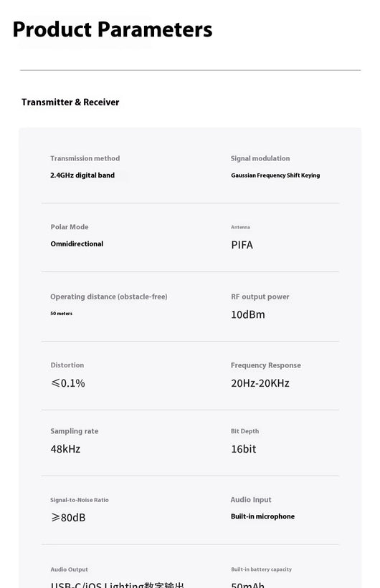Click the 10dBm RF output value
The width and height of the screenshot is (380, 588).
(248, 314)
